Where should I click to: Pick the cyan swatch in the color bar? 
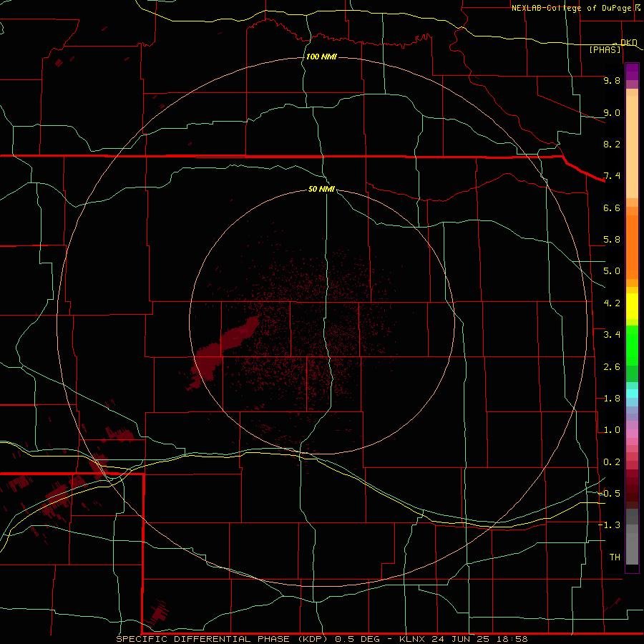point(632,394)
